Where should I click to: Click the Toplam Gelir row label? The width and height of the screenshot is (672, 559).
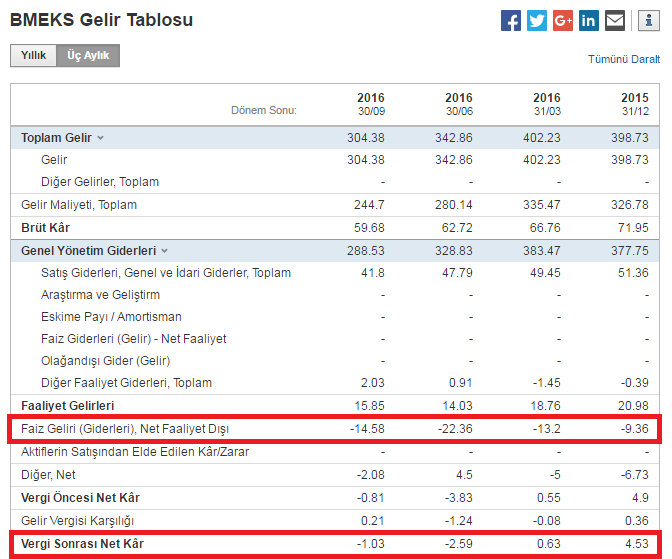[56, 138]
